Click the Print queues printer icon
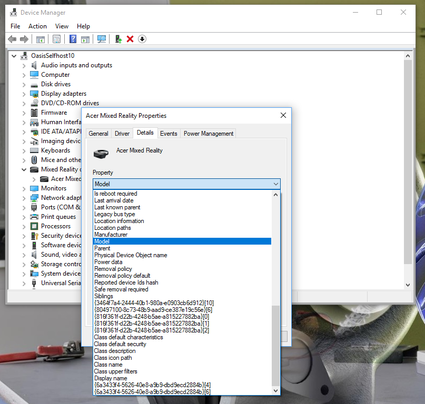 (x=34, y=217)
